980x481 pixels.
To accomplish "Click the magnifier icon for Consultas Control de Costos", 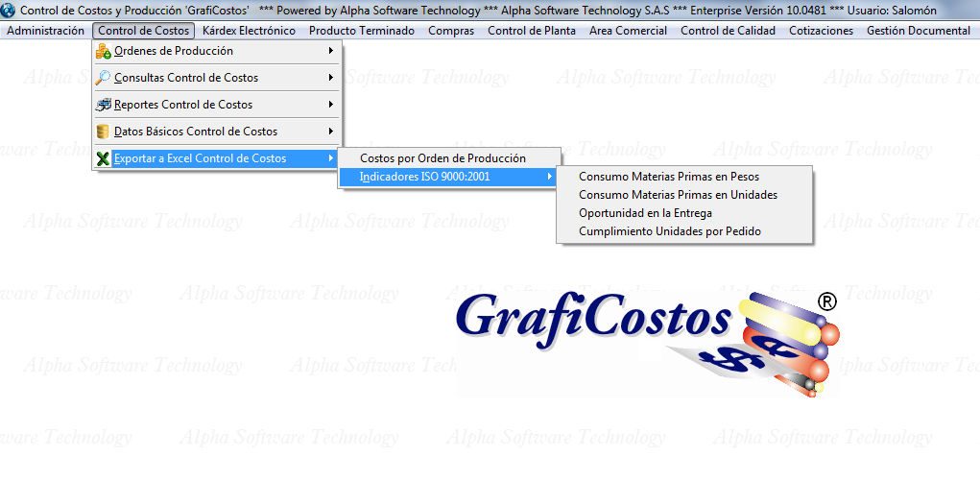I will [x=104, y=78].
